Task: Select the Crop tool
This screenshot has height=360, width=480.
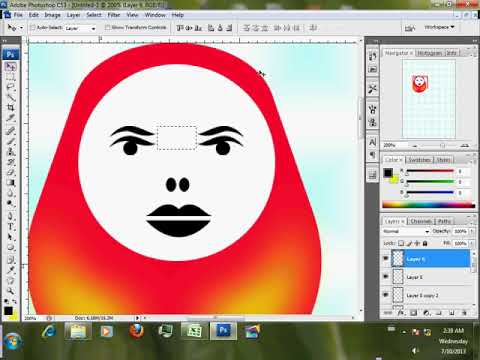Action: [x=11, y=107]
